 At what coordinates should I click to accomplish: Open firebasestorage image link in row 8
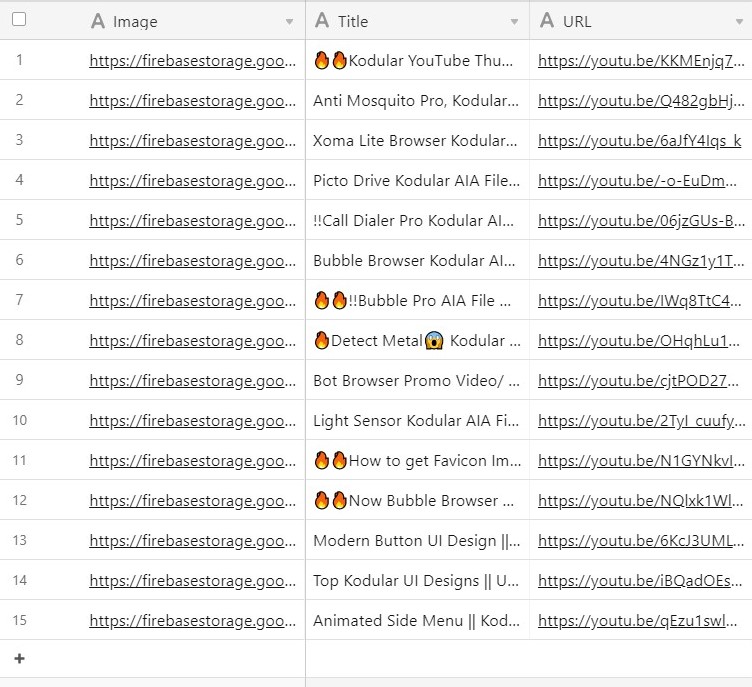[192, 341]
